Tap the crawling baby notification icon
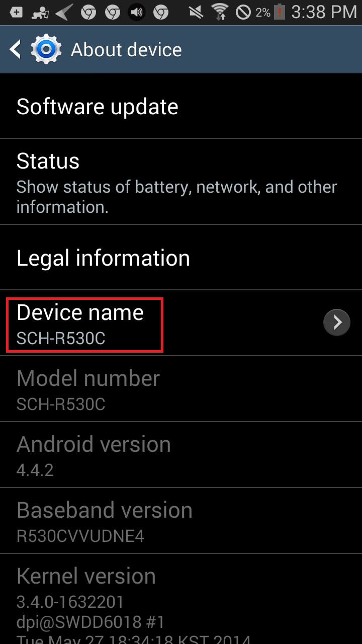This screenshot has width=362, height=644. (40, 12)
